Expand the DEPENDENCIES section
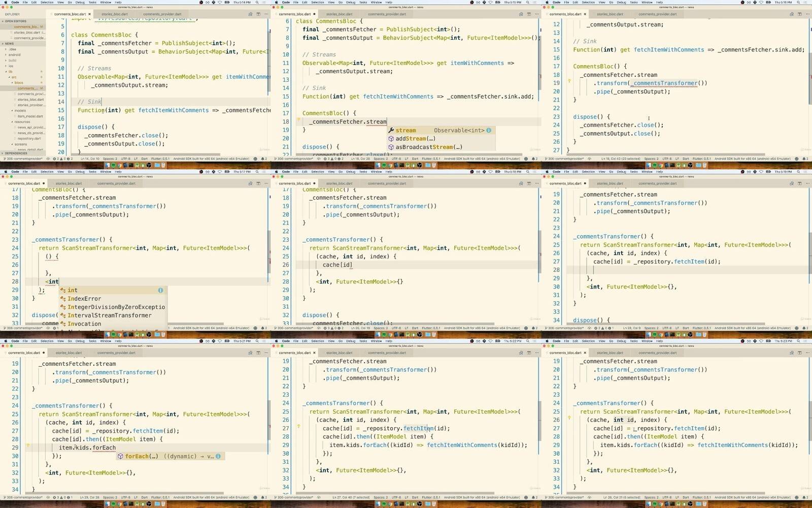 tap(15, 153)
